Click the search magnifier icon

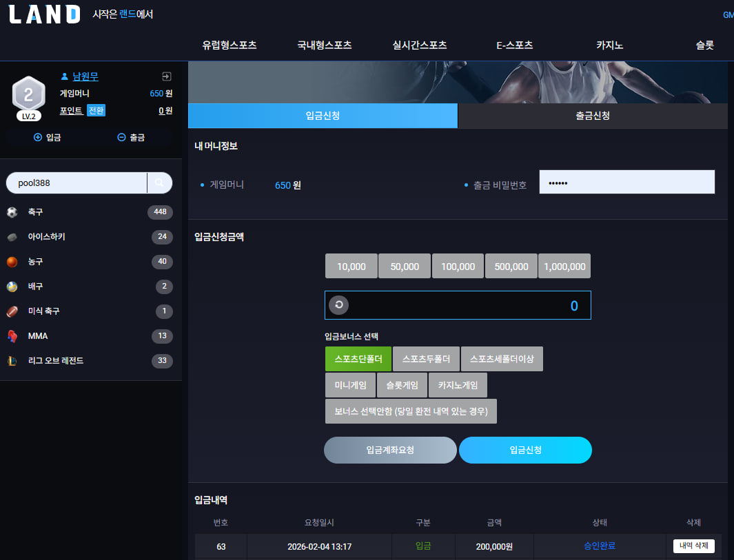click(x=160, y=183)
